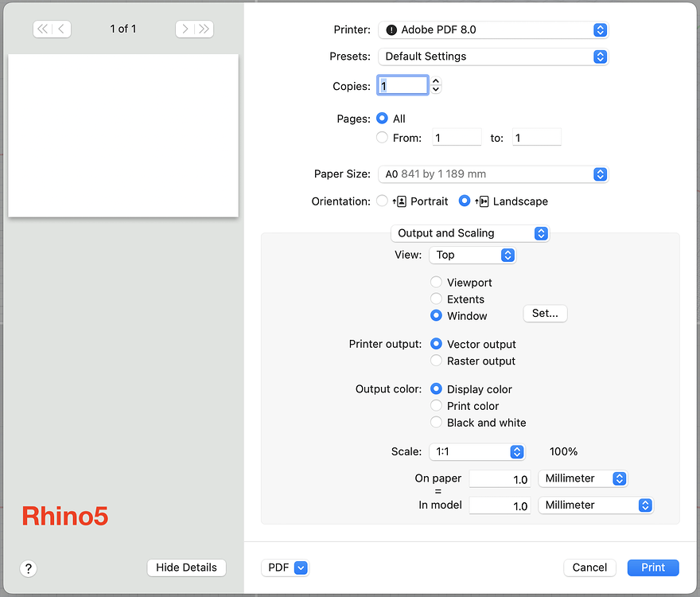Open the PDF menu at the bottom left
Viewport: 700px width, 597px height.
point(285,568)
